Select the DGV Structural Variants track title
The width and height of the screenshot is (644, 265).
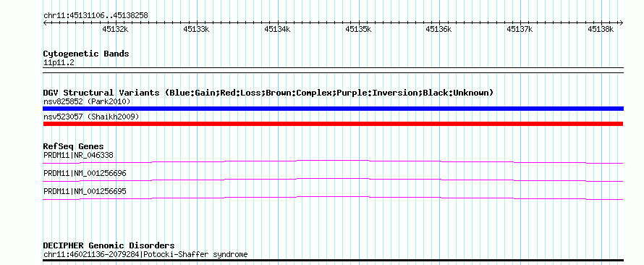click(268, 93)
